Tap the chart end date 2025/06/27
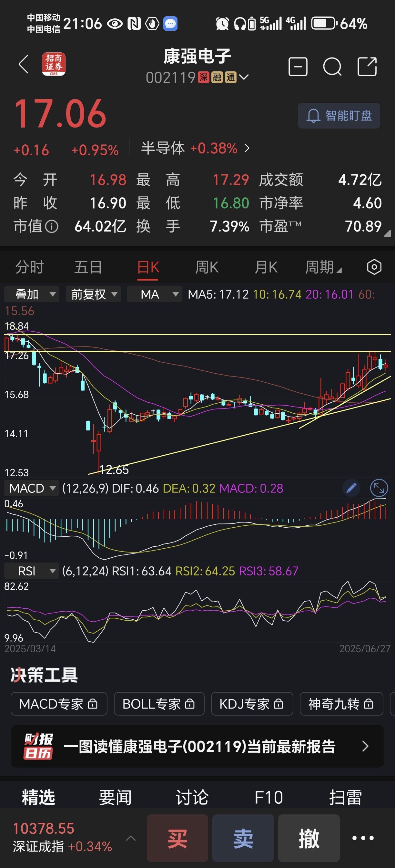Screen dimensions: 395x868 [365, 648]
